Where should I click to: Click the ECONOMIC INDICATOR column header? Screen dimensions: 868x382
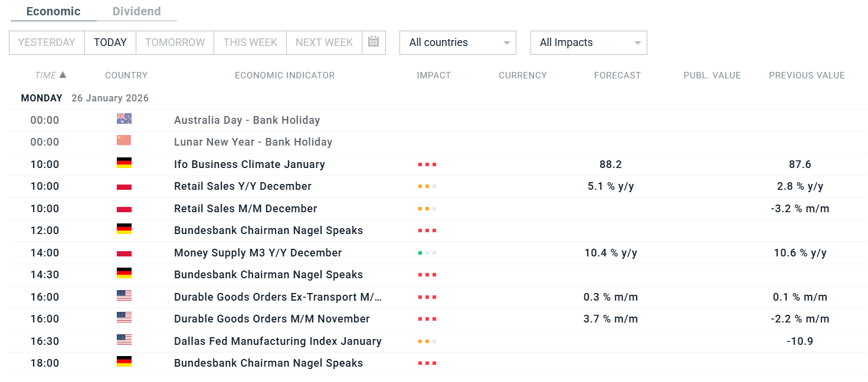[x=284, y=75]
